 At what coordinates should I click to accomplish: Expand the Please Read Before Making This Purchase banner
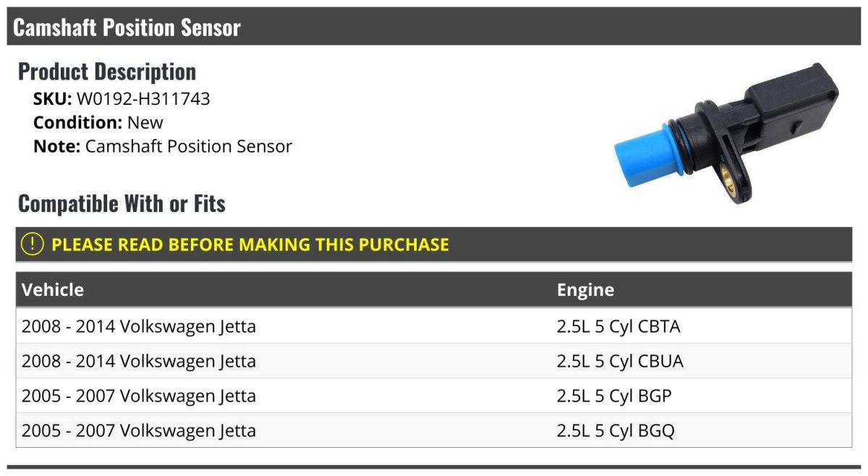tap(433, 244)
